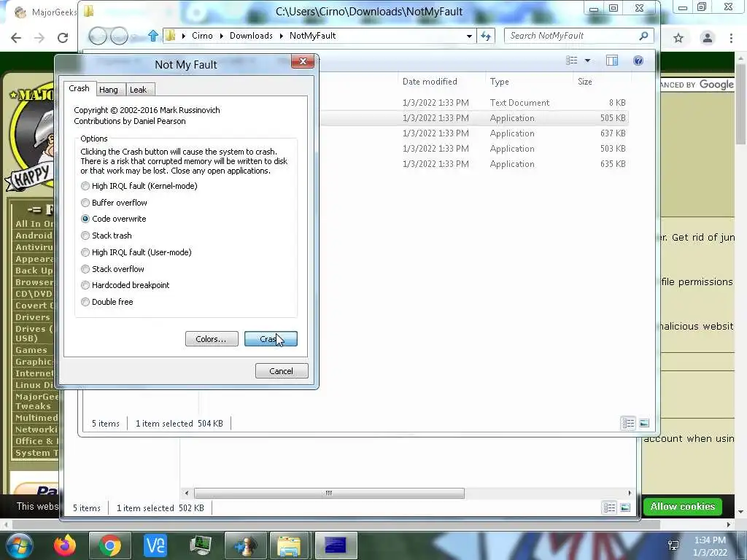Click NotMyFault in the breadcrumb path
The image size is (747, 560).
pyautogui.click(x=312, y=36)
